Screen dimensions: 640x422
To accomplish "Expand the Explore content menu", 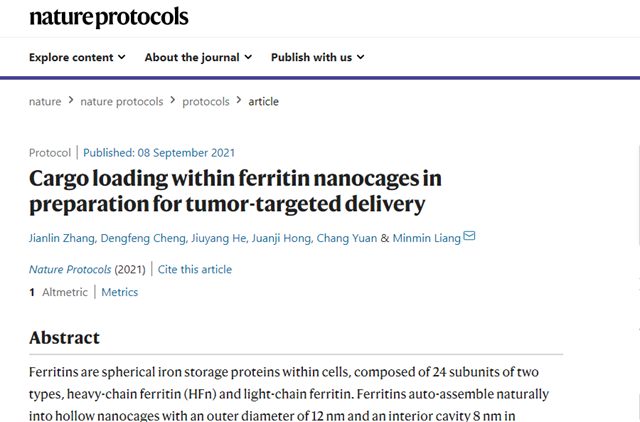I will [77, 57].
